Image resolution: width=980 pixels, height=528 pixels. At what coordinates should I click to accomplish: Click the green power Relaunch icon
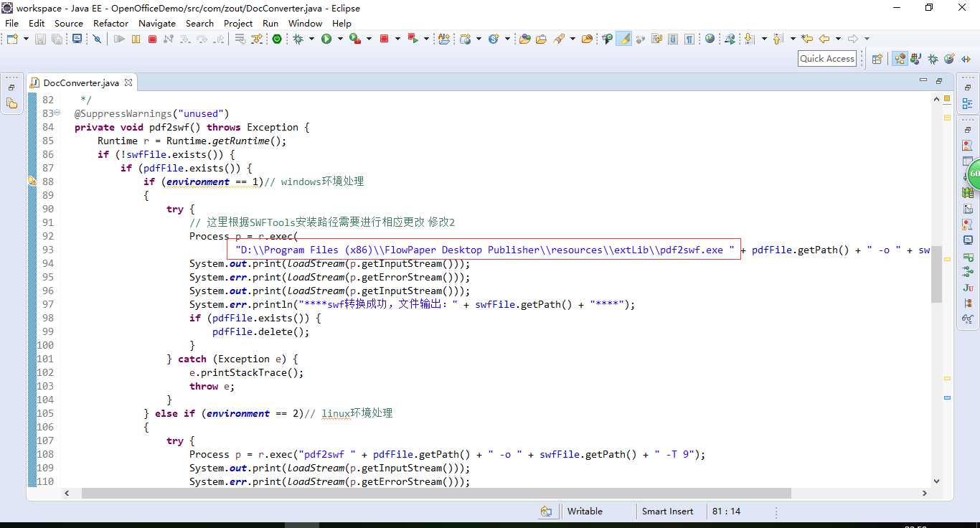coord(276,39)
